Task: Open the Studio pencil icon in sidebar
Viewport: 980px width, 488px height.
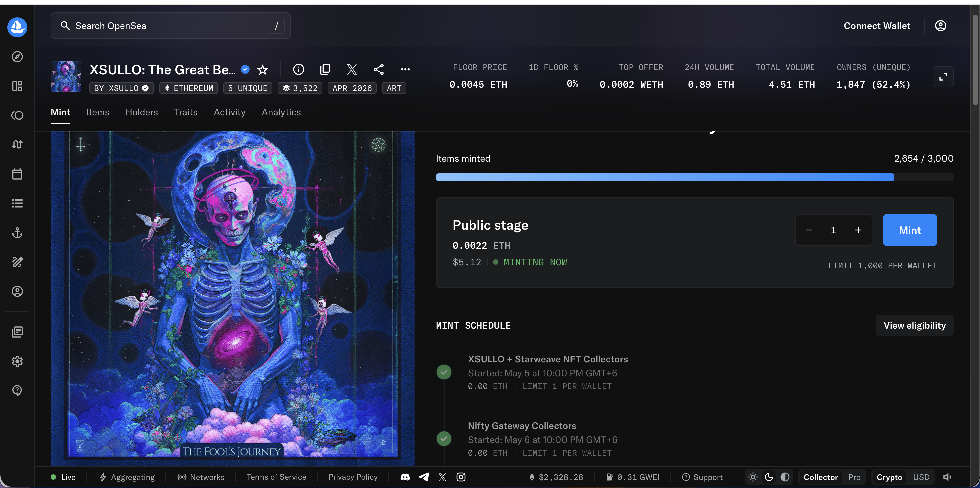Action: point(17,262)
